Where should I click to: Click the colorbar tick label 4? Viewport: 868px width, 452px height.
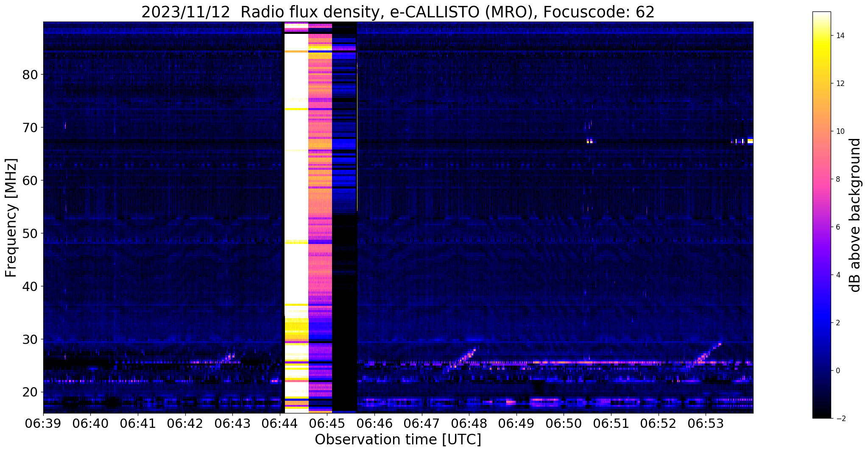coord(838,275)
